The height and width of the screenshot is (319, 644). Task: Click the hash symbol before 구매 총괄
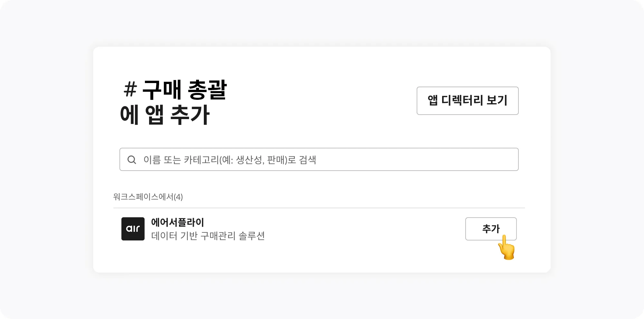point(130,89)
